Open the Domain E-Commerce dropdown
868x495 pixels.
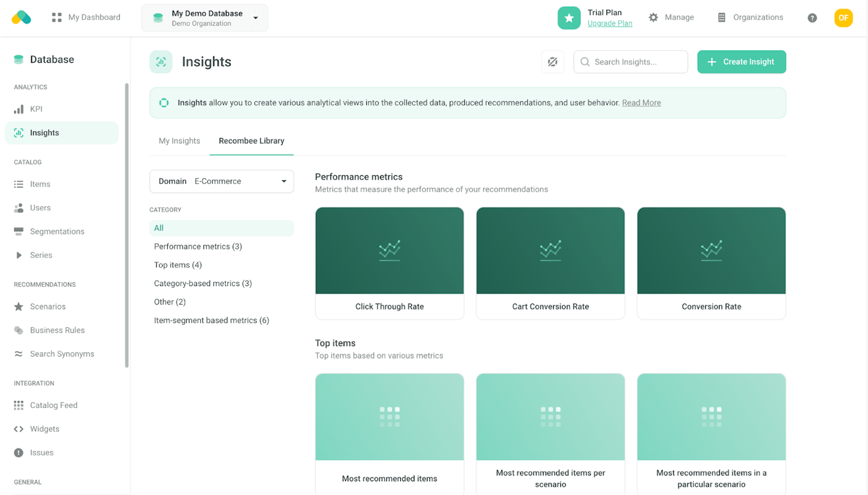(x=221, y=182)
